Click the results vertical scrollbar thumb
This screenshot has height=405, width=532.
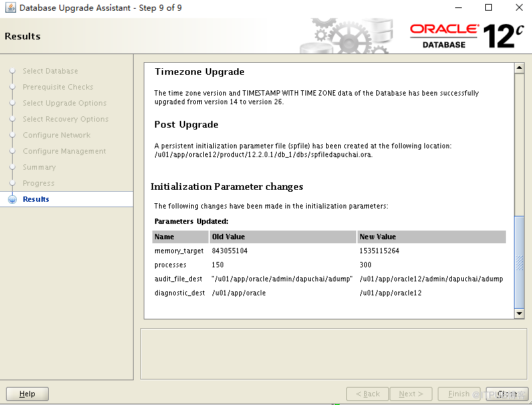[519, 262]
